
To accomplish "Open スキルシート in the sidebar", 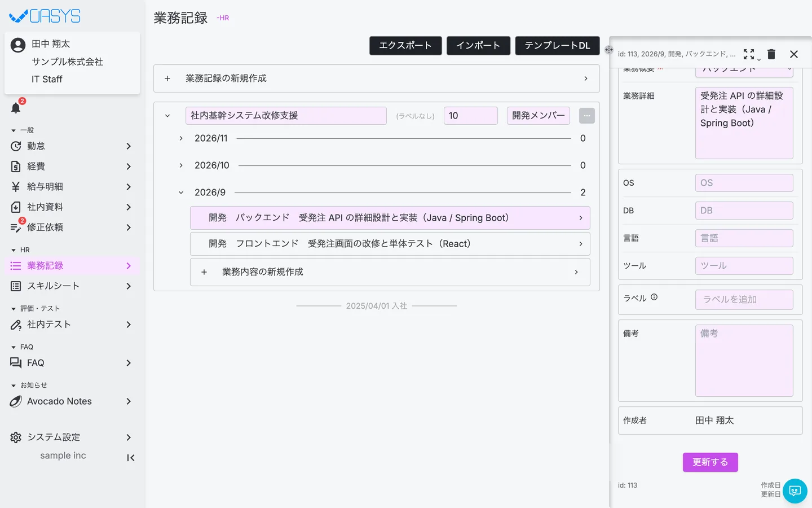I will coord(72,286).
